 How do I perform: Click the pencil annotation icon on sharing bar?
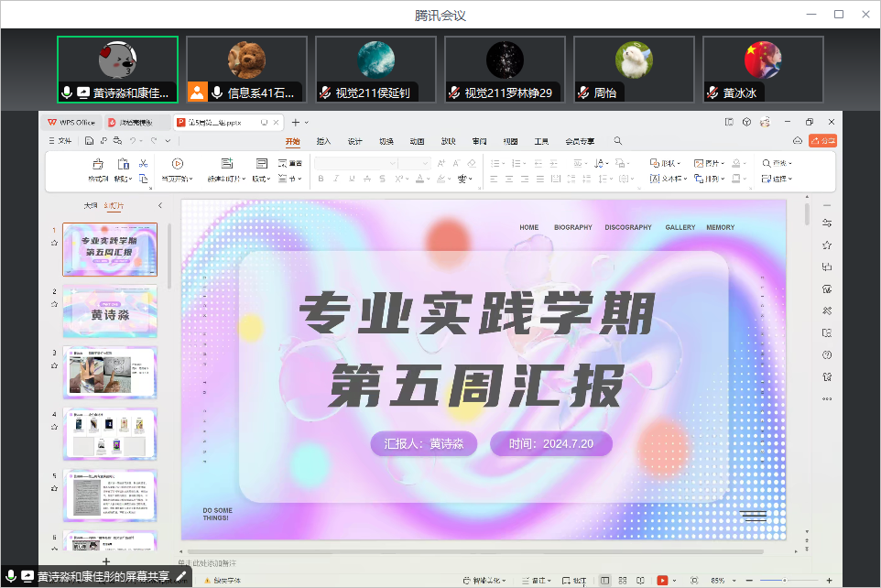181,577
